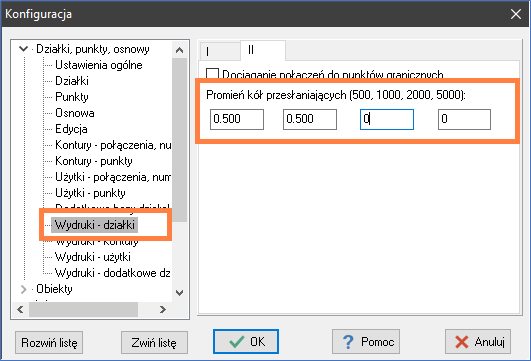The height and width of the screenshot is (361, 531).
Task: Cancel the dialog with Anuluj
Action: click(x=478, y=342)
